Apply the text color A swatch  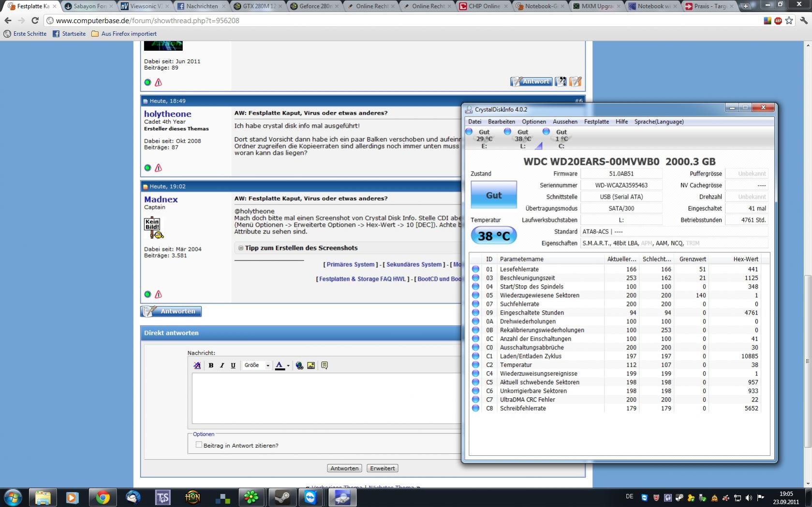(280, 365)
